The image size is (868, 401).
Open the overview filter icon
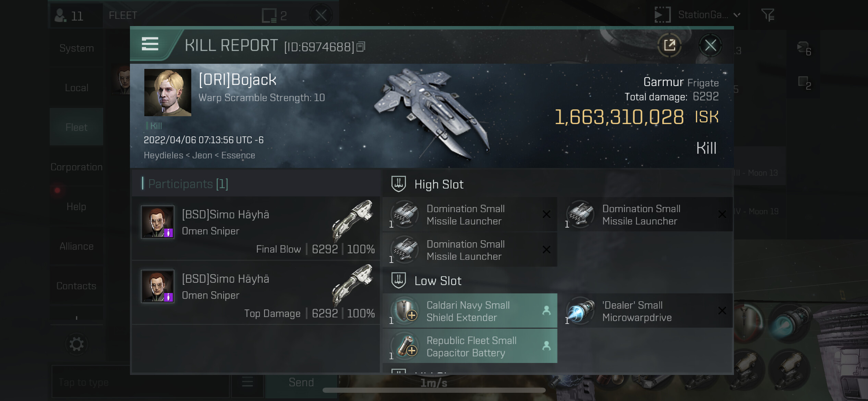click(x=768, y=15)
